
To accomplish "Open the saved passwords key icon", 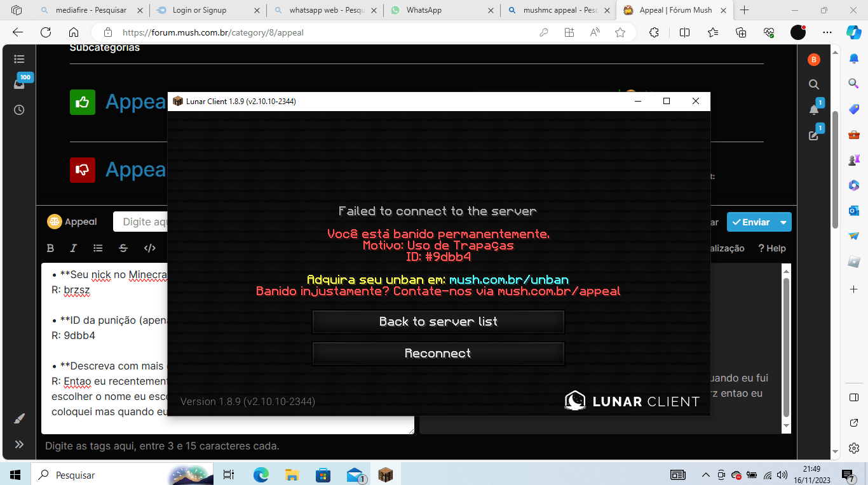I will [544, 32].
